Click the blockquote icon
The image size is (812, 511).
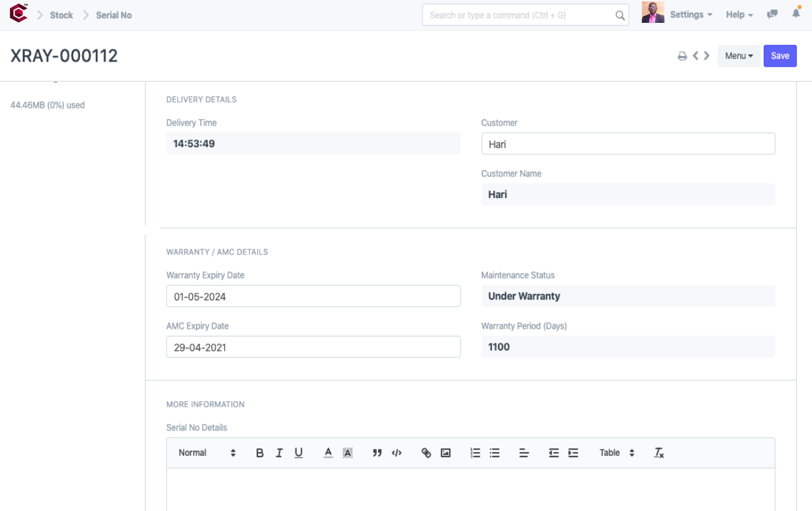click(x=377, y=453)
